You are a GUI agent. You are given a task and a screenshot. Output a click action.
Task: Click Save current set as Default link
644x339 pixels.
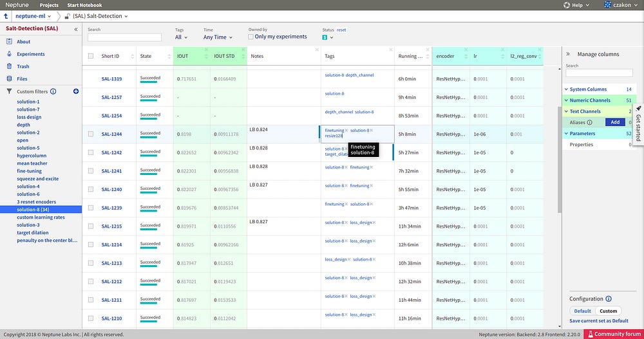[599, 320]
